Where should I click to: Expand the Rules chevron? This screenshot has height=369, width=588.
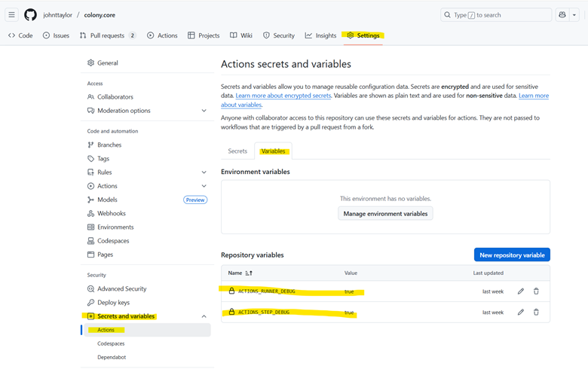point(204,172)
